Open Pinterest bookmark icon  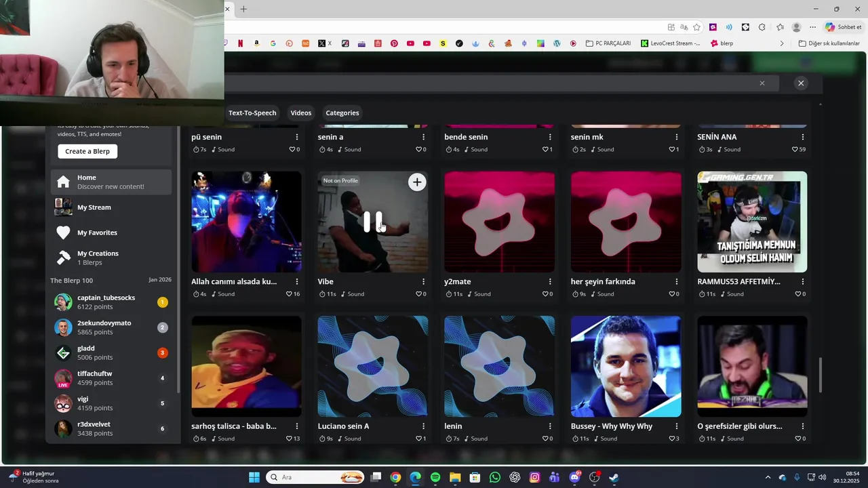point(394,43)
